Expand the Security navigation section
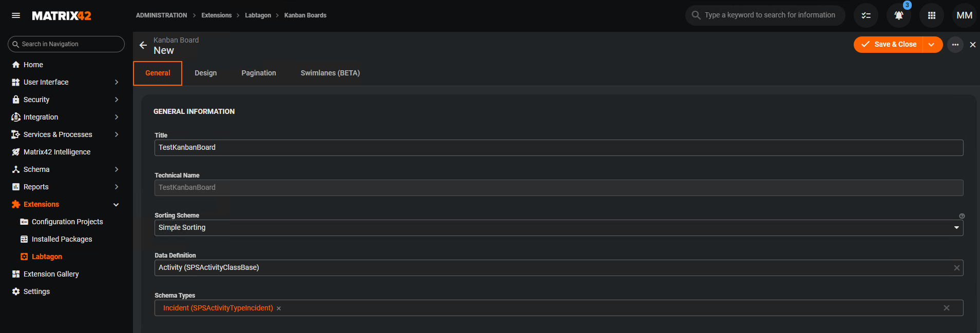980x333 pixels. click(117, 100)
